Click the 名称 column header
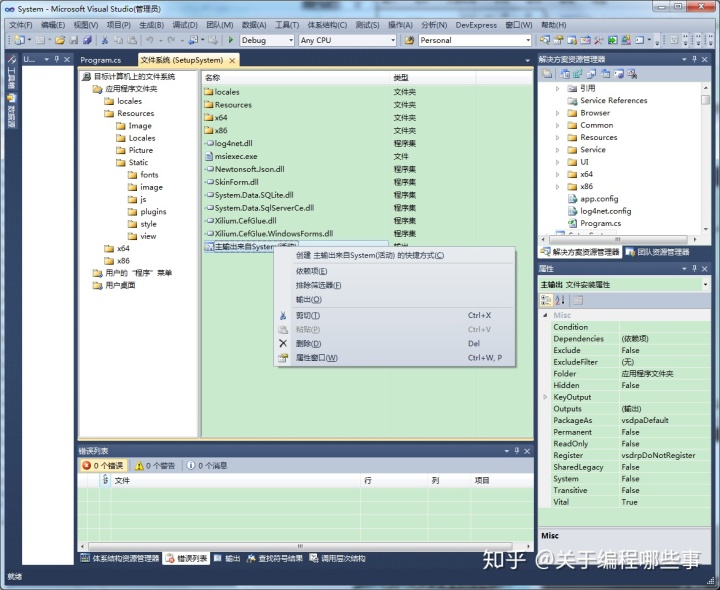Image resolution: width=720 pixels, height=590 pixels. 296,78
